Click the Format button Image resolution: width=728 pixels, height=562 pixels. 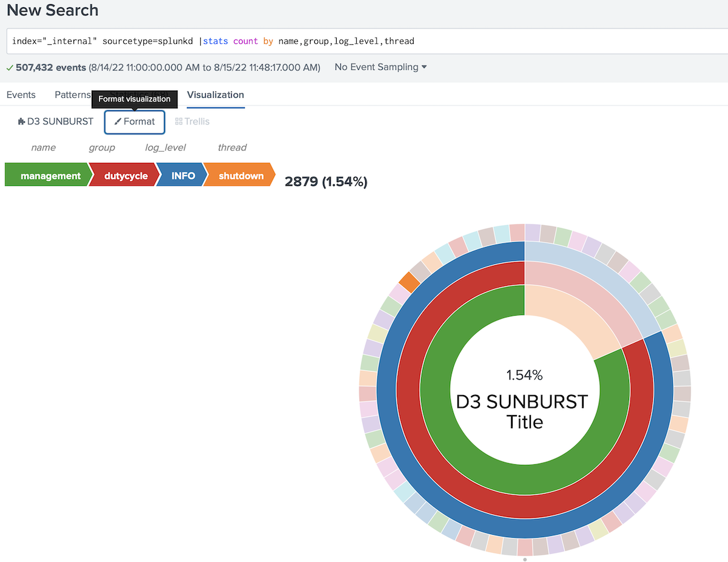pos(134,121)
